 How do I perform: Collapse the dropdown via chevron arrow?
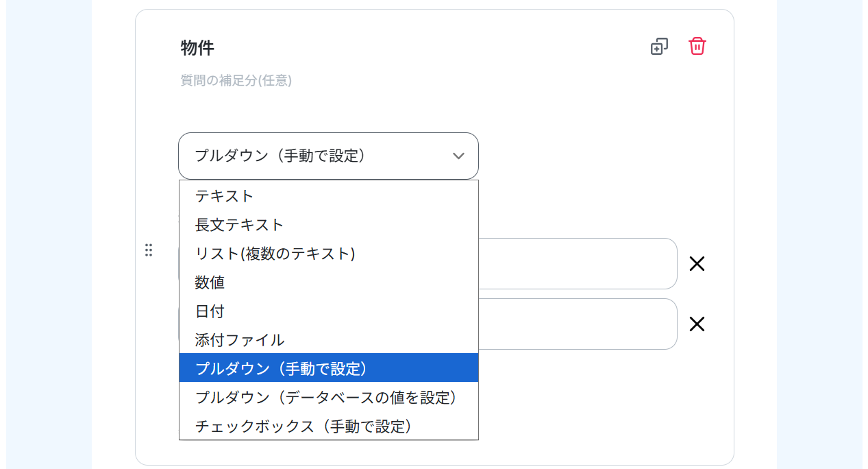(458, 156)
